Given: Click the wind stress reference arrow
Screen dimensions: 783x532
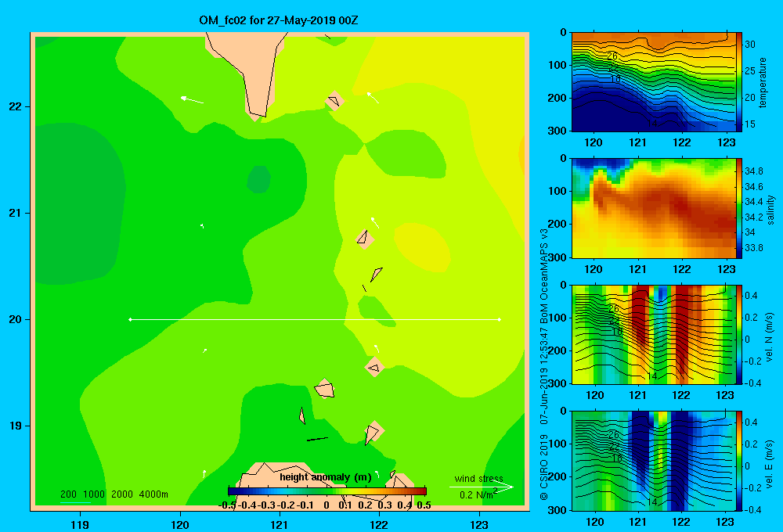Looking at the screenshot, I should pos(482,487).
